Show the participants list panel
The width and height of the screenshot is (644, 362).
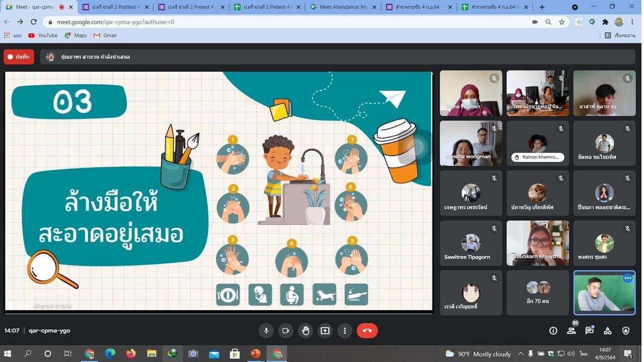tap(571, 330)
